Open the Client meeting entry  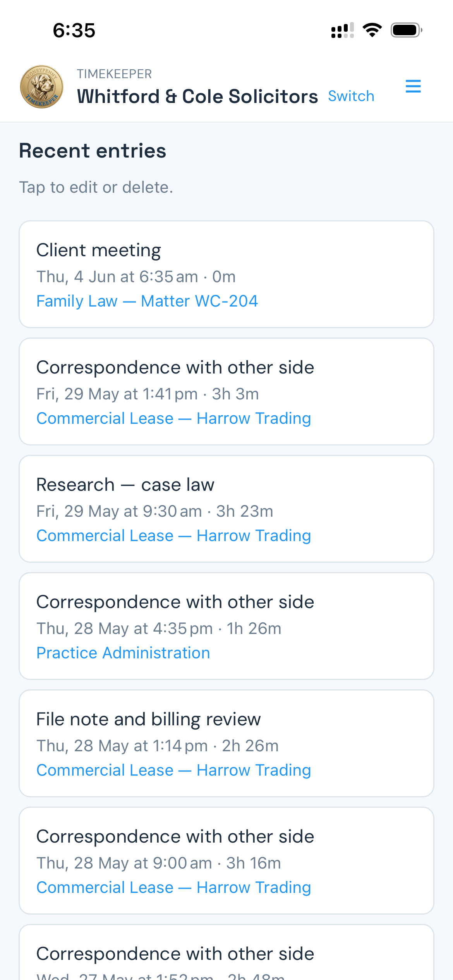tap(226, 274)
